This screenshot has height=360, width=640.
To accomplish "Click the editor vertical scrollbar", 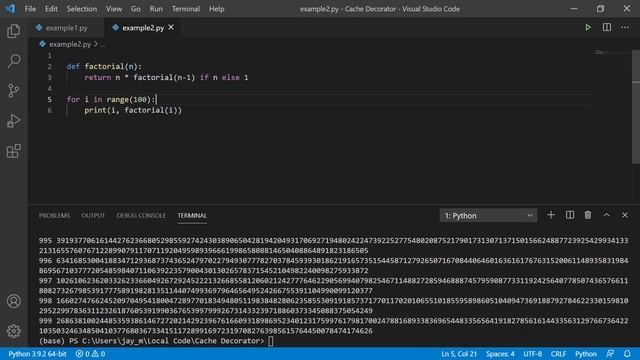I will (x=636, y=107).
